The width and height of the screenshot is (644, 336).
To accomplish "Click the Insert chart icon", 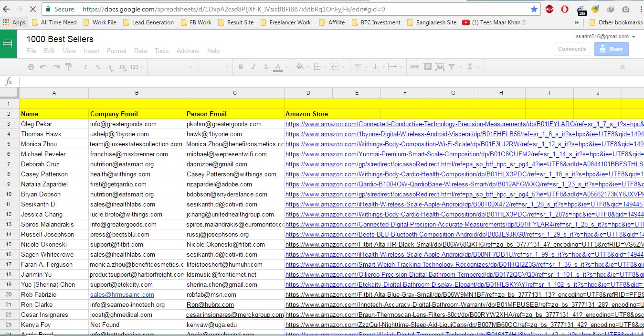I will [439, 67].
